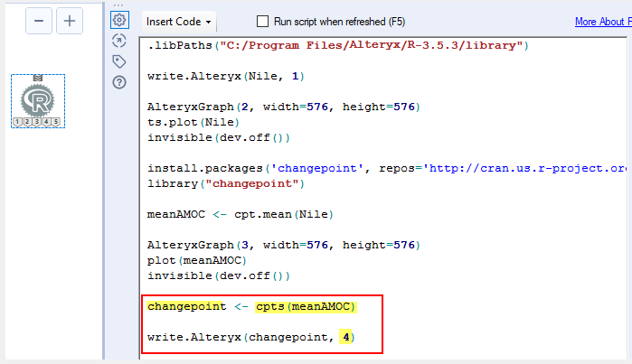Open the More About link

tap(603, 22)
